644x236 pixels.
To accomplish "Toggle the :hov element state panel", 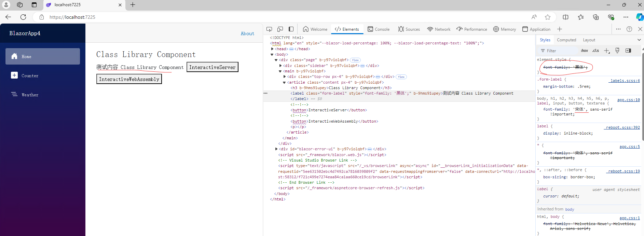I will pyautogui.click(x=584, y=51).
